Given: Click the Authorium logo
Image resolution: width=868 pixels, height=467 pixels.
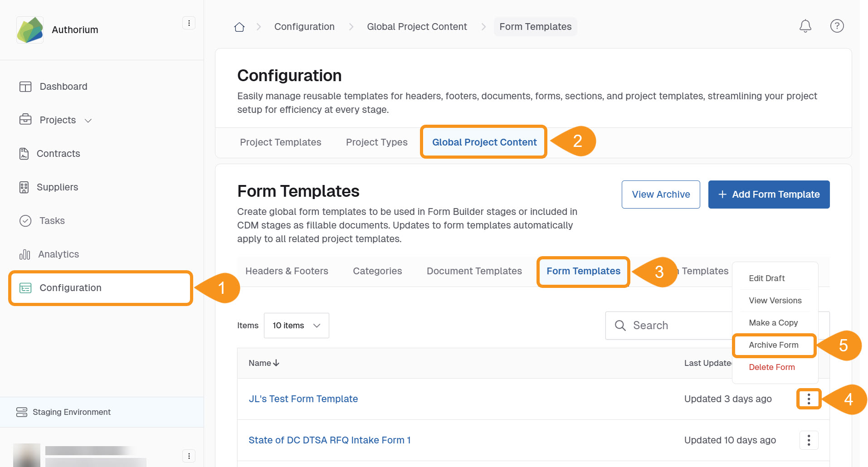Looking at the screenshot, I should tap(30, 30).
